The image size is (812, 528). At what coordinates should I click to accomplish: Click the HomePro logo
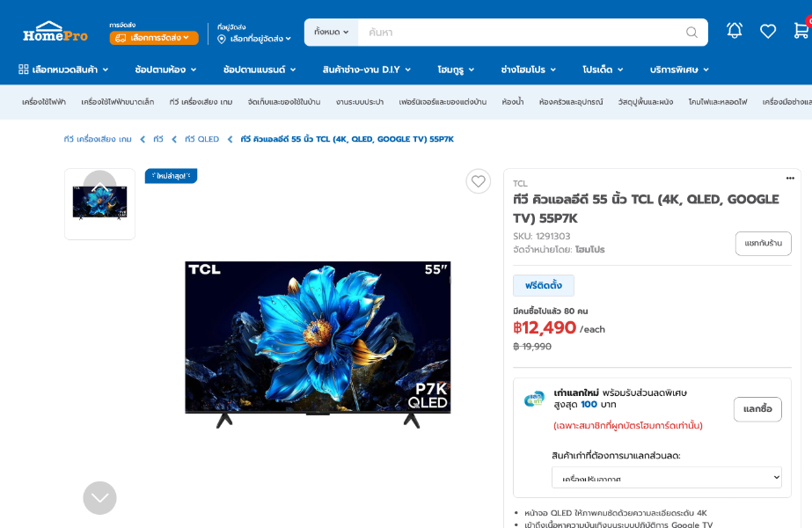[55, 32]
